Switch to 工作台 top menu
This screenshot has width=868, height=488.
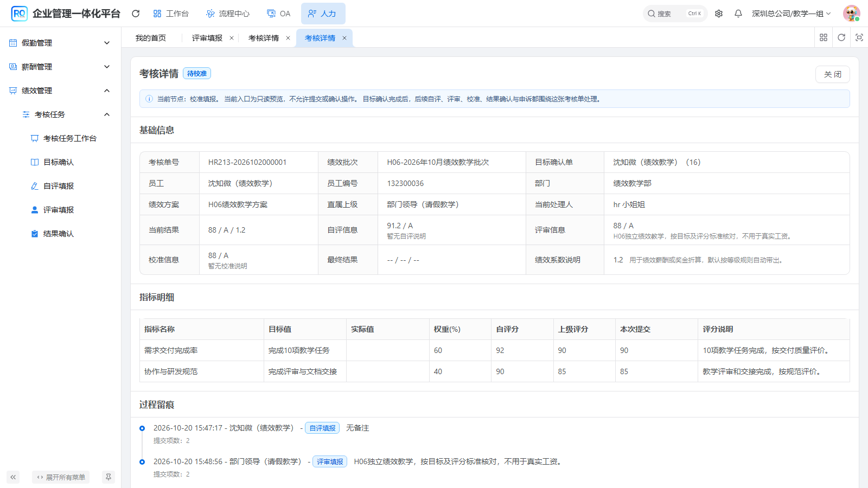(171, 14)
